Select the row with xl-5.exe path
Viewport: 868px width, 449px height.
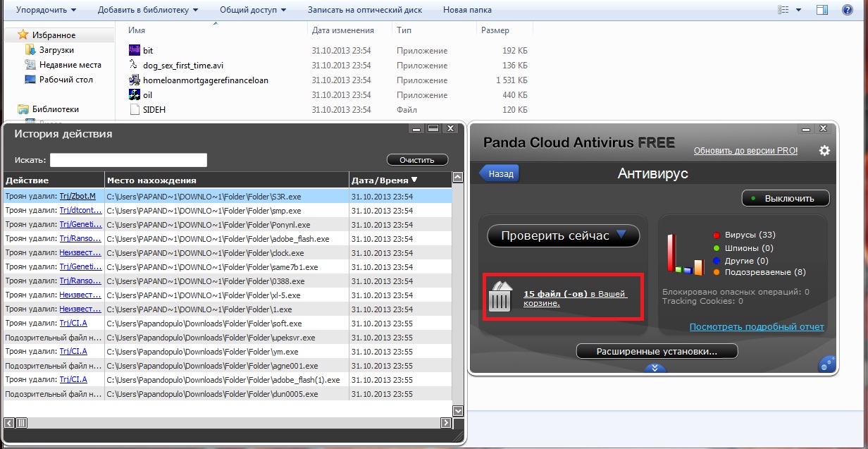228,295
